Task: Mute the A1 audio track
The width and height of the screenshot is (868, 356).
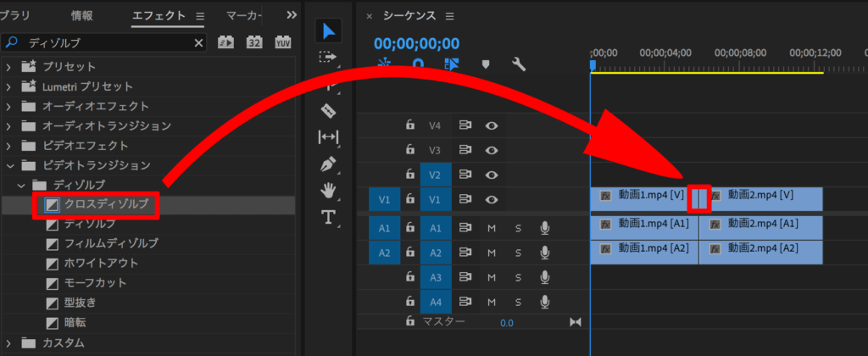Action: pyautogui.click(x=491, y=227)
